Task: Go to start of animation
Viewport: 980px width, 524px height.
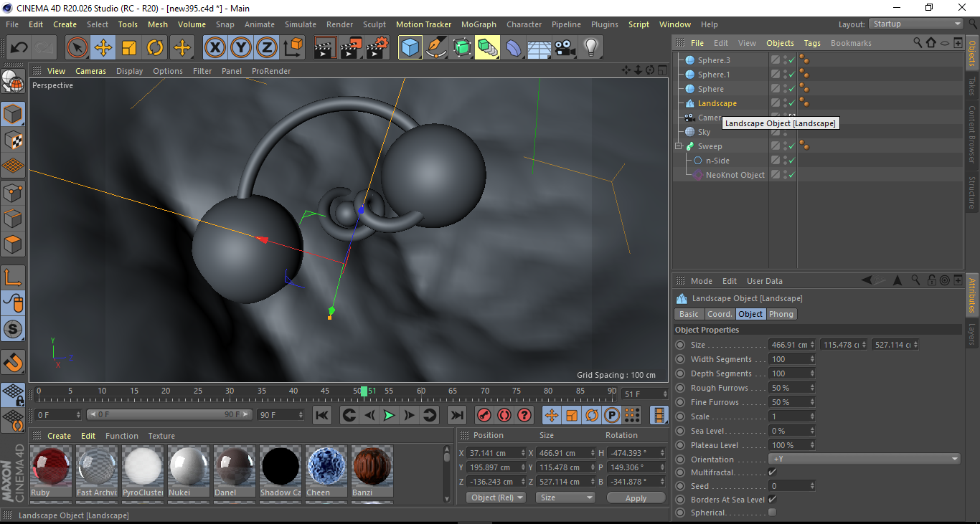Action: (x=323, y=415)
